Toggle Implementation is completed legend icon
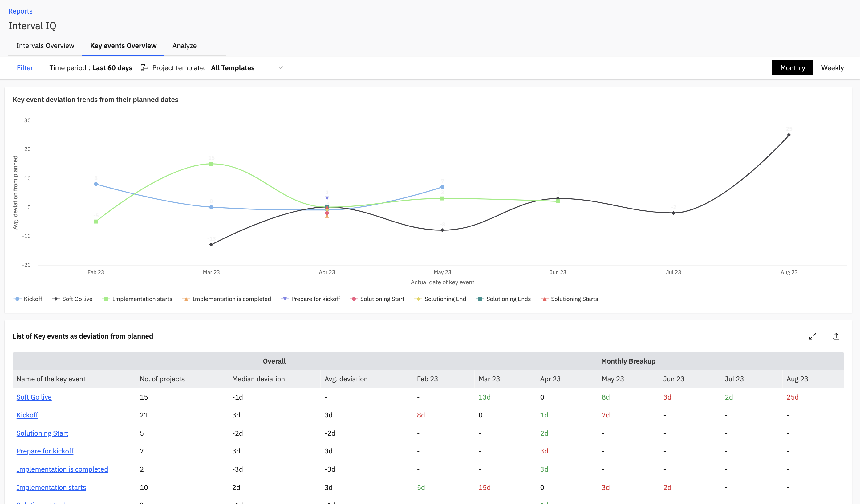 click(186, 299)
